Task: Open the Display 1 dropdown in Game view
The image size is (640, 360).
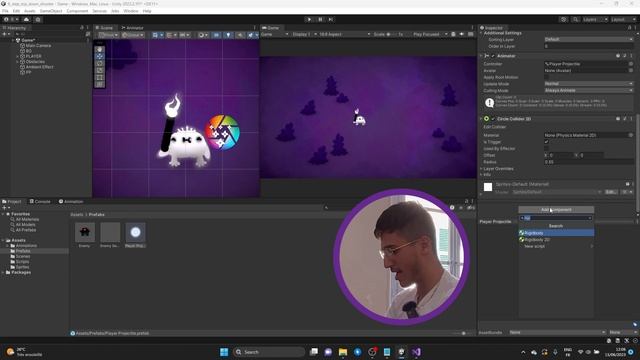Action: (x=304, y=34)
